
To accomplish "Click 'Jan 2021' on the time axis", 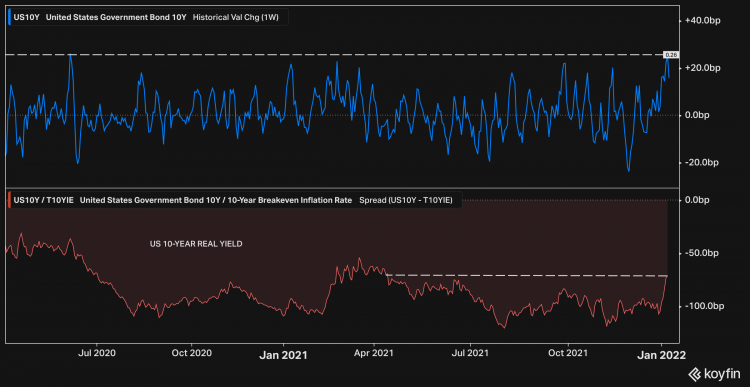I will tap(283, 355).
